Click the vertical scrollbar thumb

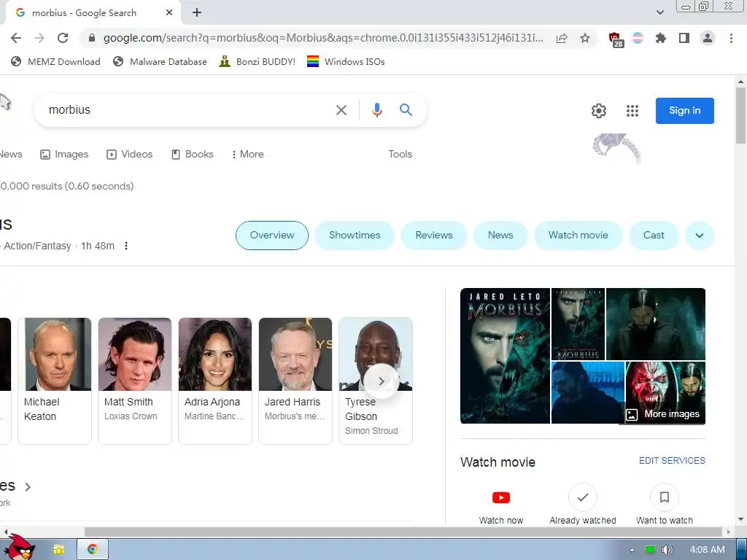[740, 115]
